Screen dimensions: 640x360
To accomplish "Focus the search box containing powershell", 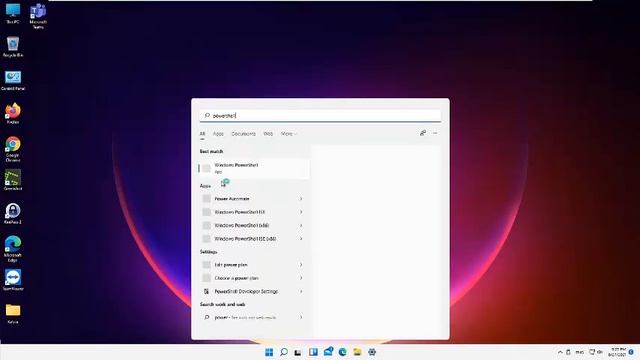I will point(320,116).
